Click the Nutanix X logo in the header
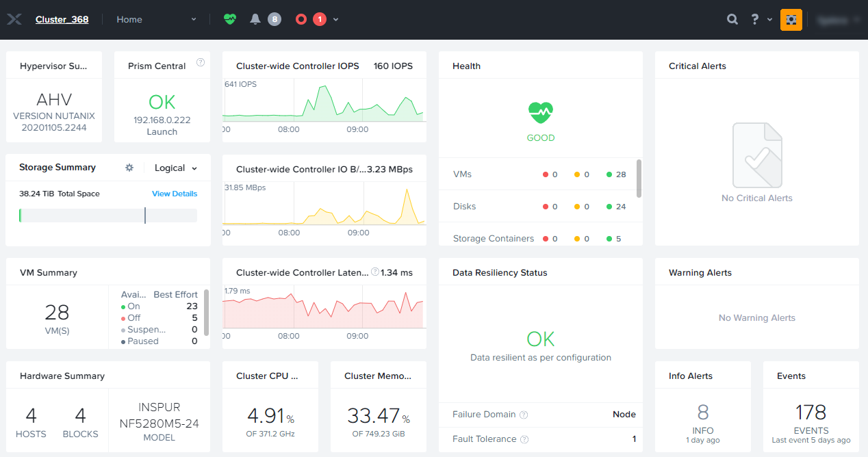 click(x=14, y=20)
